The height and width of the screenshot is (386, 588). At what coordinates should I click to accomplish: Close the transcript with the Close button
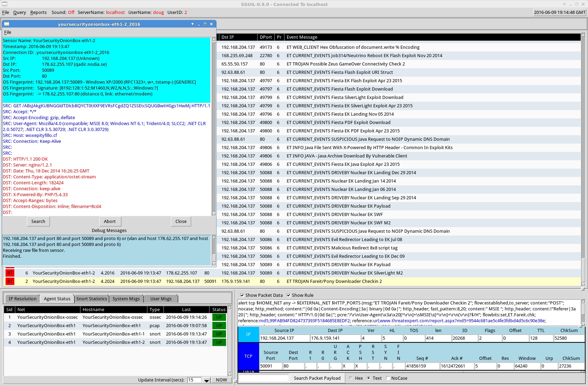tap(181, 221)
